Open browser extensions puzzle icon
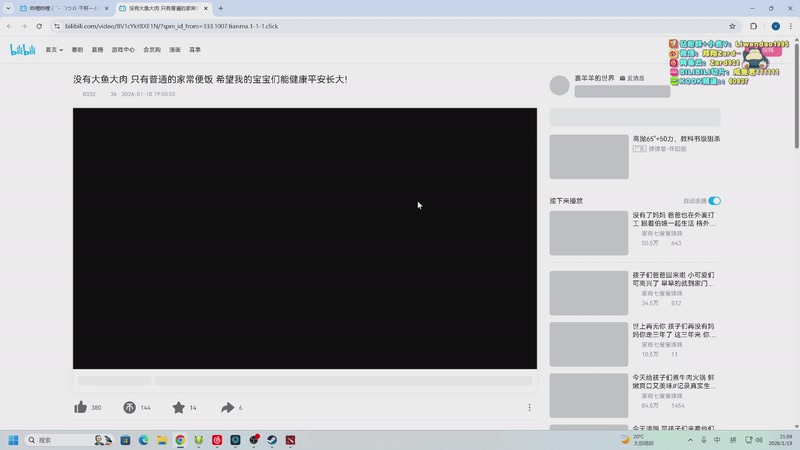Viewport: 800px width, 450px height. (754, 26)
